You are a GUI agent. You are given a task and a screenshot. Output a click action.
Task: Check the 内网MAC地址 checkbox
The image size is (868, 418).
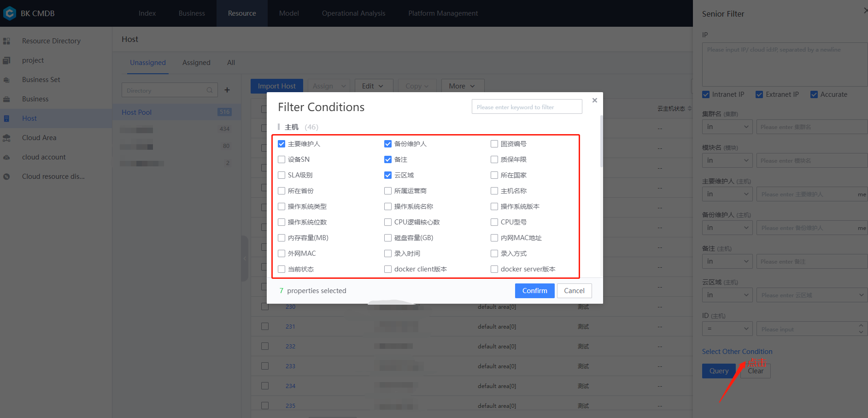[494, 238]
